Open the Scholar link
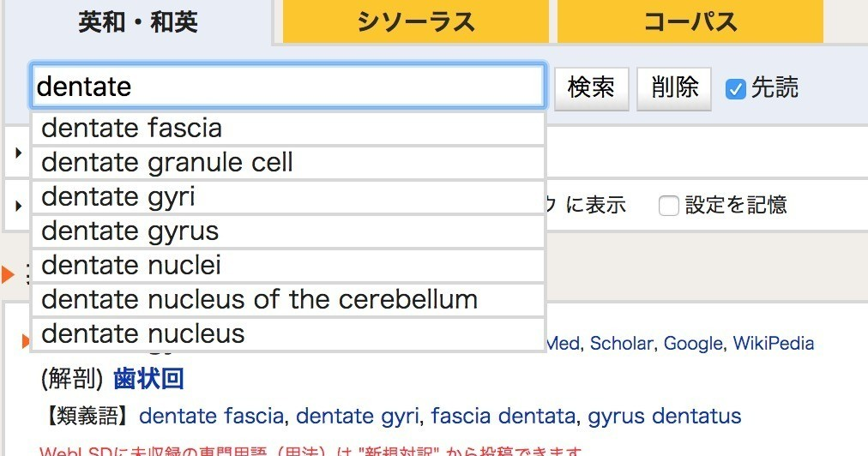This screenshot has width=868, height=456. coord(623,344)
